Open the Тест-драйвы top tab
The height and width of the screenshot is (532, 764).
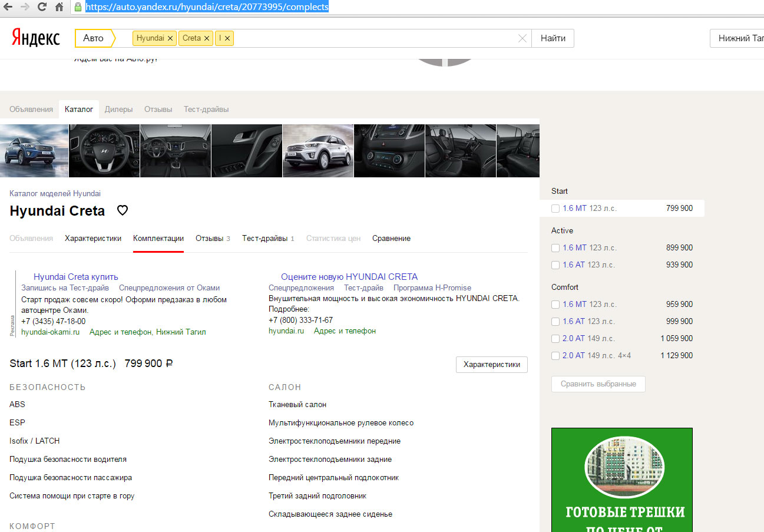point(206,110)
